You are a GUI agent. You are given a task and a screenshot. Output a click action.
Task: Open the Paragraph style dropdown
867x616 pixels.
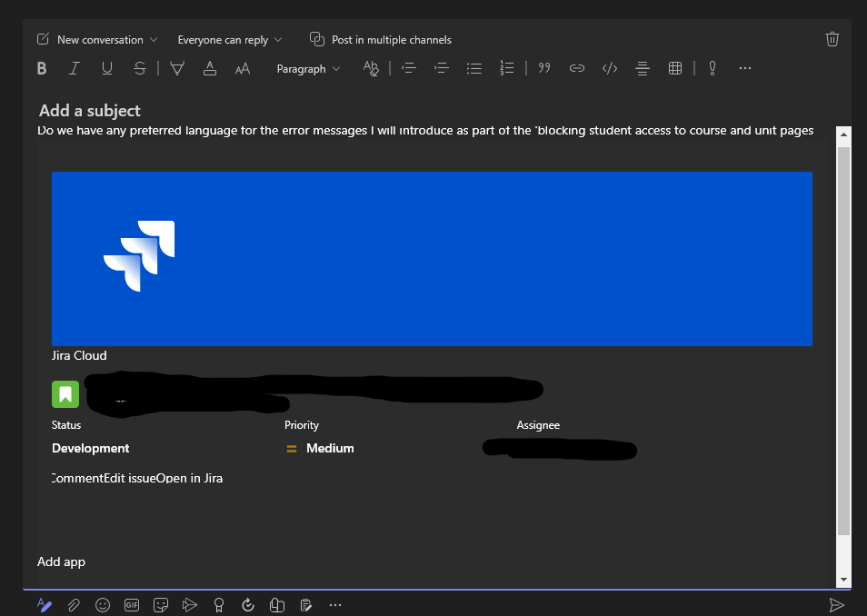(x=308, y=68)
